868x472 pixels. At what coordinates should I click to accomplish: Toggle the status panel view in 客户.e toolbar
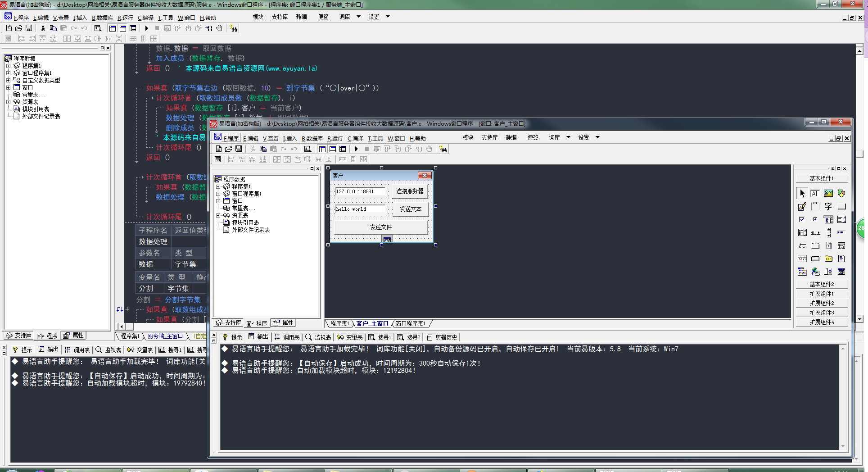point(333,149)
